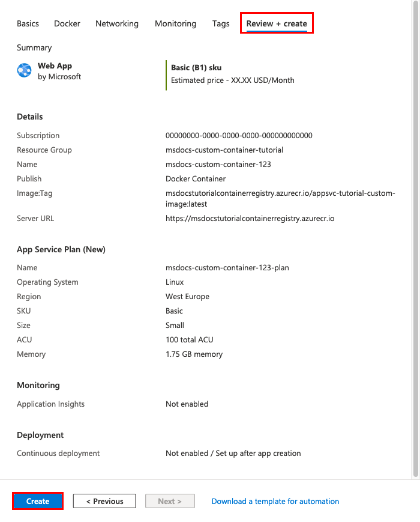Select the Monitoring tab
This screenshot has height=522, width=420.
pyautogui.click(x=176, y=23)
